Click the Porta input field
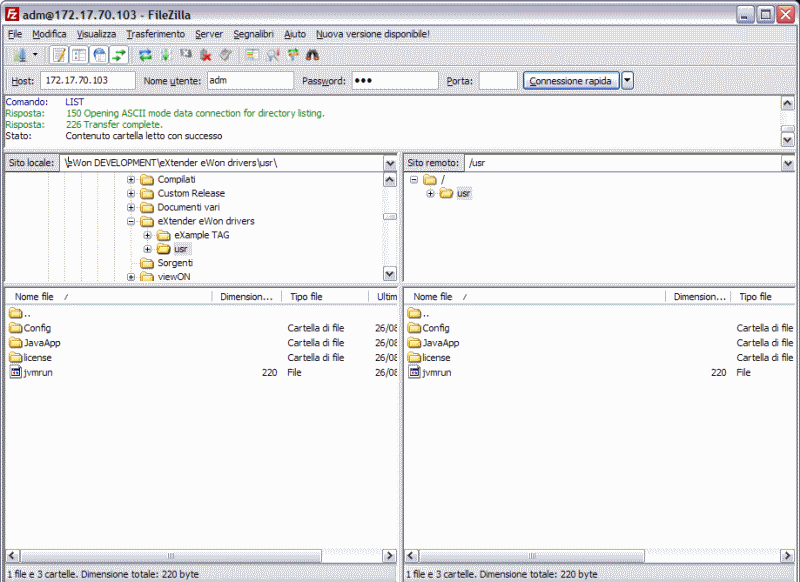The height and width of the screenshot is (582, 800). coord(498,81)
